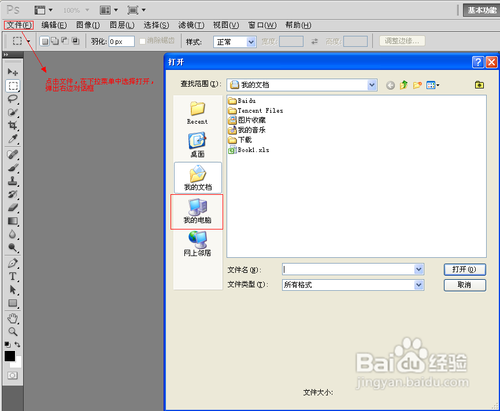The height and width of the screenshot is (411, 500).
Task: Select the Dodge tool
Action: coord(13,247)
